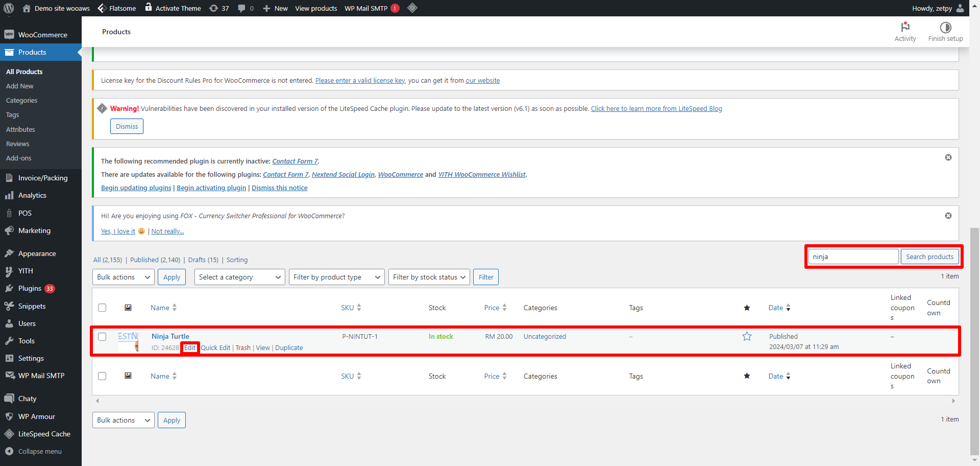Close the FOX Currency Switcher notice
Viewport: 980px width, 466px height.
point(948,216)
